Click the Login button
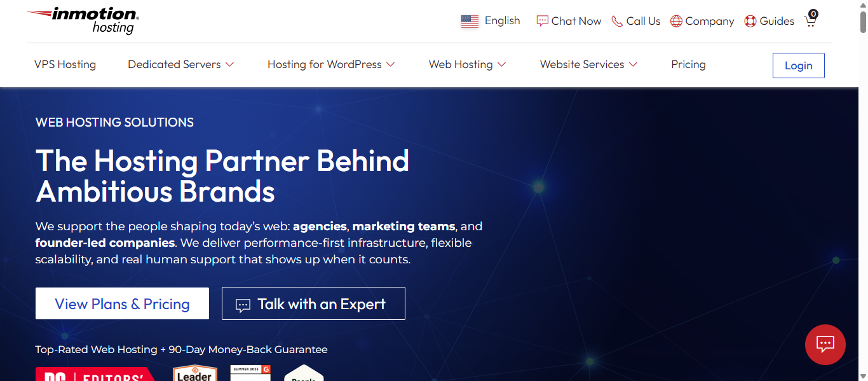This screenshot has height=381, width=868. click(798, 66)
